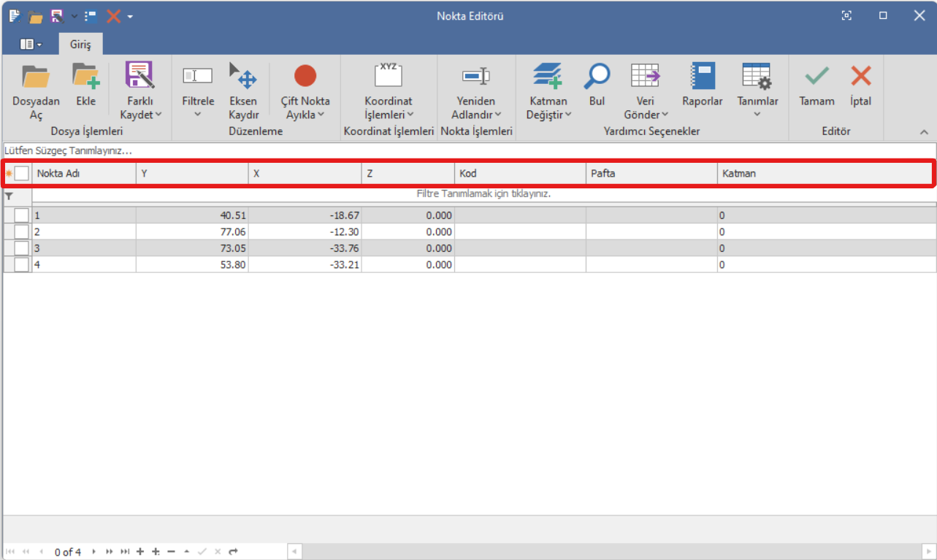Image resolution: width=937 pixels, height=560 pixels.
Task: Sort by the Nokta Adı column header
Action: (x=84, y=174)
